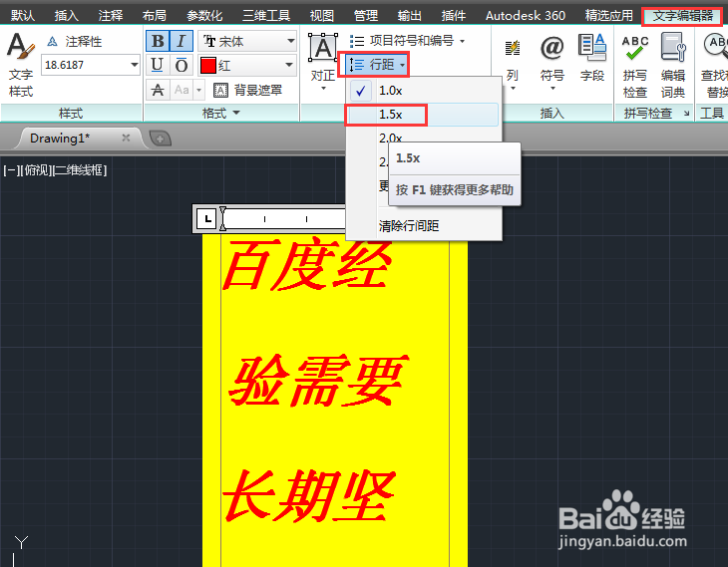The image size is (728, 567).
Task: Select the Drawing1* document tab
Action: coord(60,139)
